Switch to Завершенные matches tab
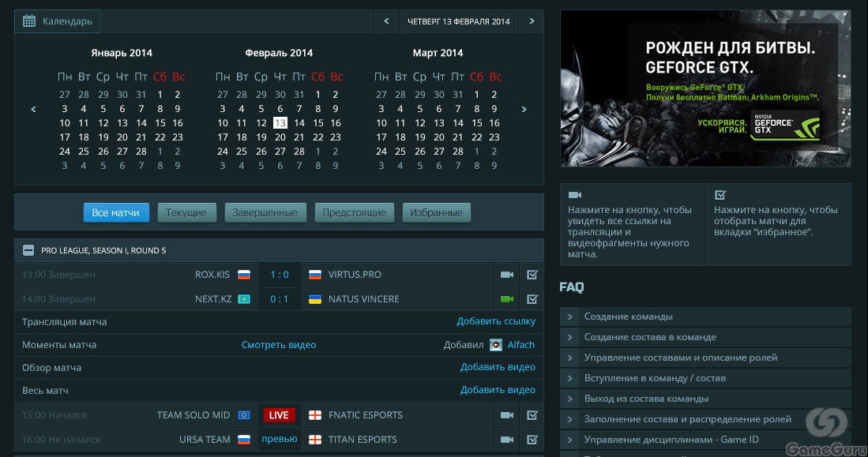The width and height of the screenshot is (868, 457). coord(265,212)
